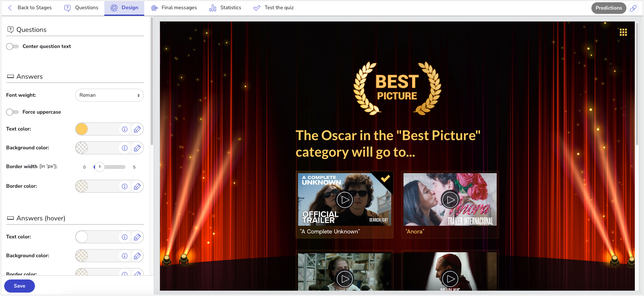The image size is (644, 296).
Task: Select the Design tab
Action: [124, 8]
